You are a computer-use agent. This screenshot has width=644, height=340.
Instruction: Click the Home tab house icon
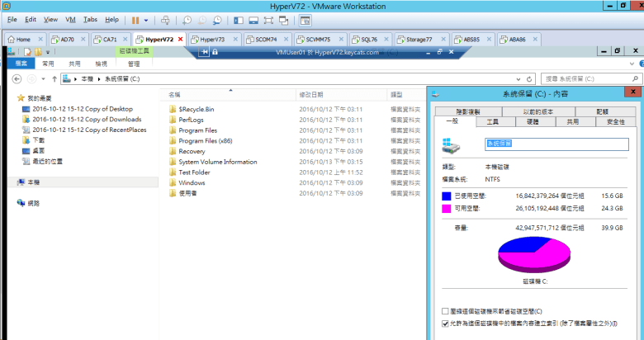[x=11, y=39]
